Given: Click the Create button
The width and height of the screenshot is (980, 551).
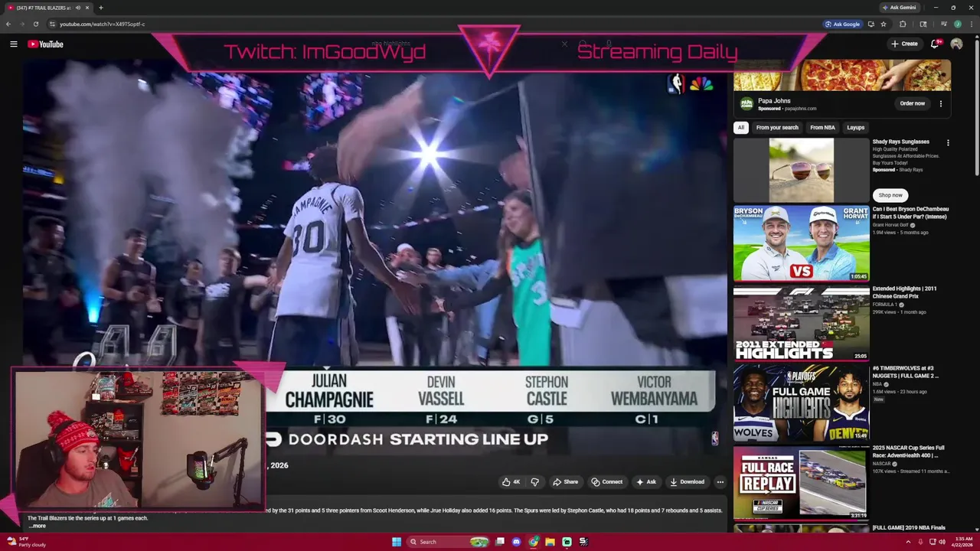Looking at the screenshot, I should click(x=904, y=44).
